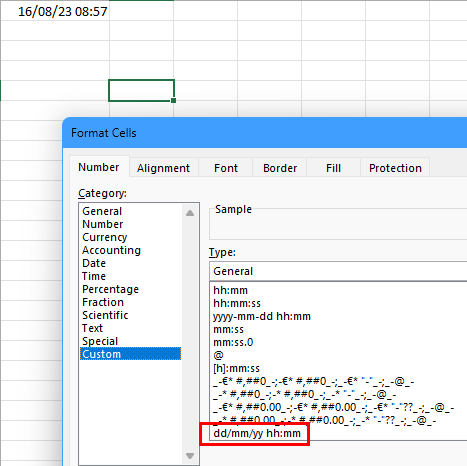Choose the [h]:mm:ss format type
The width and height of the screenshot is (467, 466).
click(339, 368)
